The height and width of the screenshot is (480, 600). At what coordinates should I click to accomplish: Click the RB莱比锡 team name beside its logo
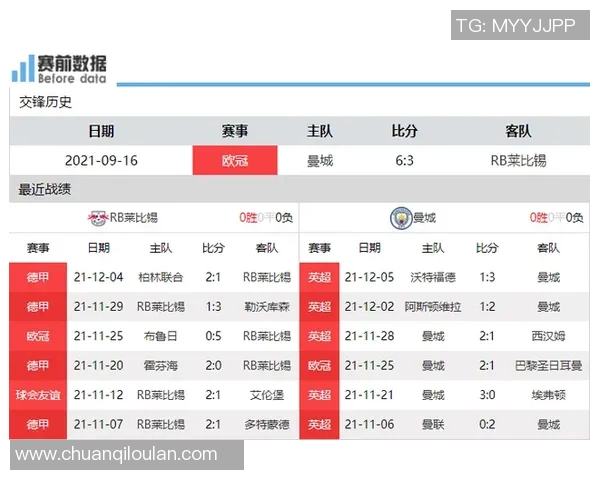pos(134,218)
